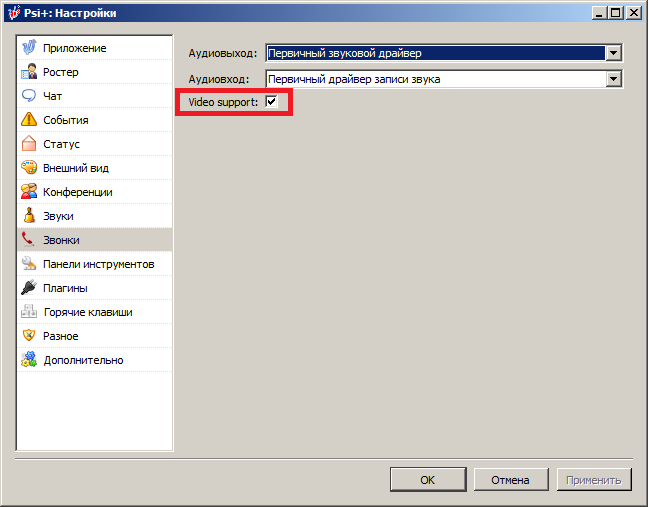Open Первичный драйвер записи звука combo box
Viewport: 648px width, 507px height.
(x=435, y=79)
